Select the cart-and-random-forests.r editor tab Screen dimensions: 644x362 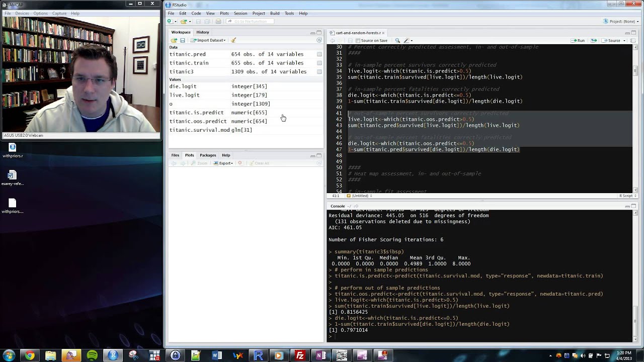click(358, 33)
